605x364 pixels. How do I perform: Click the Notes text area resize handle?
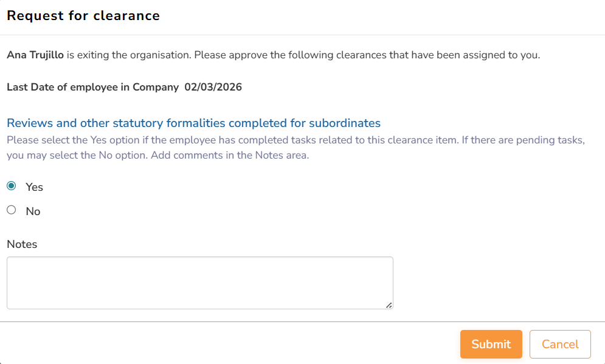click(x=389, y=304)
